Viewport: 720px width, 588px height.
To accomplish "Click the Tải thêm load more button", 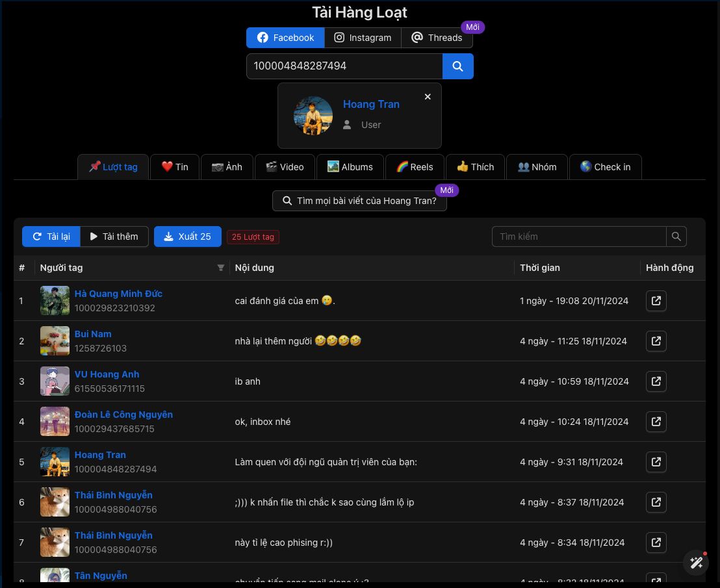I will click(x=114, y=237).
